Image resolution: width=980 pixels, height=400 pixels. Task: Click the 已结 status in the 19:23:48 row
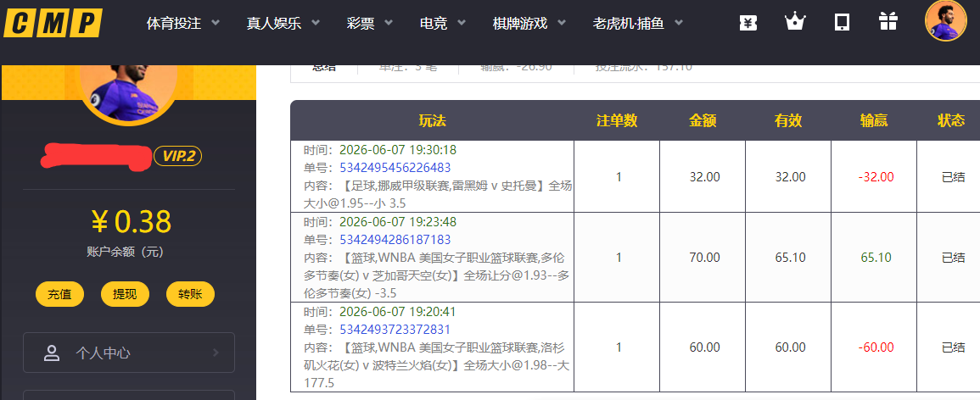953,258
